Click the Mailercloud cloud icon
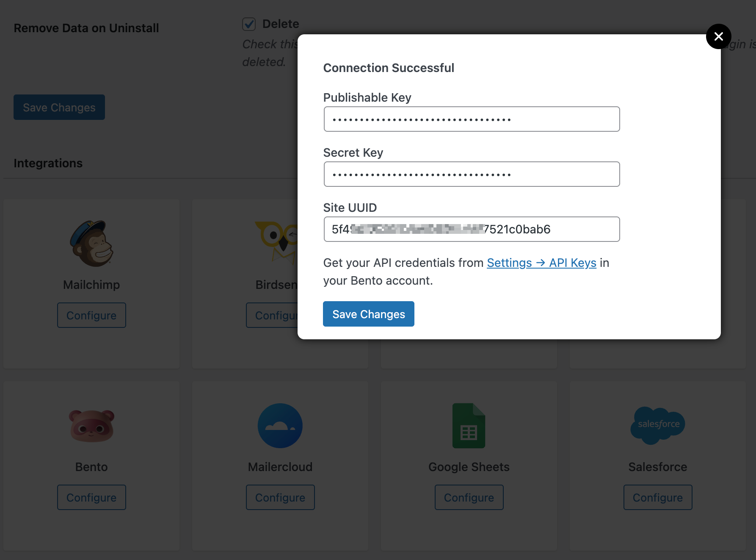The width and height of the screenshot is (756, 560). pyautogui.click(x=280, y=426)
